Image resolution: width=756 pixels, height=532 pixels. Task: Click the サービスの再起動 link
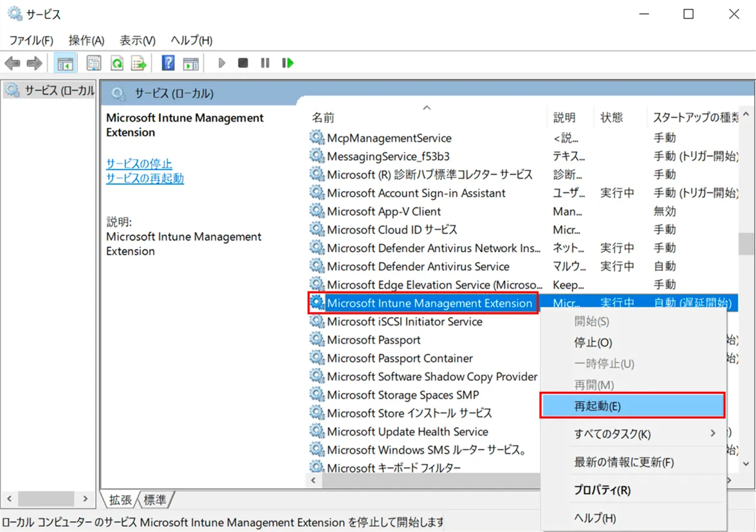click(x=145, y=178)
